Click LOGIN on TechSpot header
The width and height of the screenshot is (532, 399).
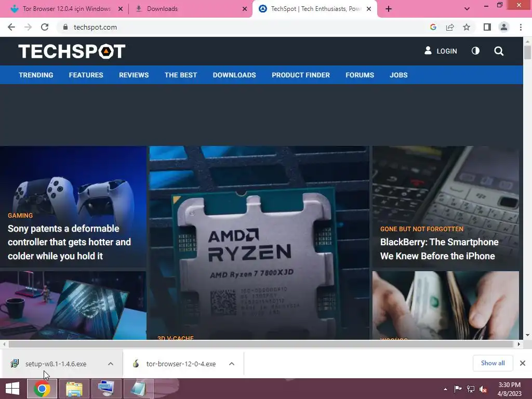click(441, 51)
